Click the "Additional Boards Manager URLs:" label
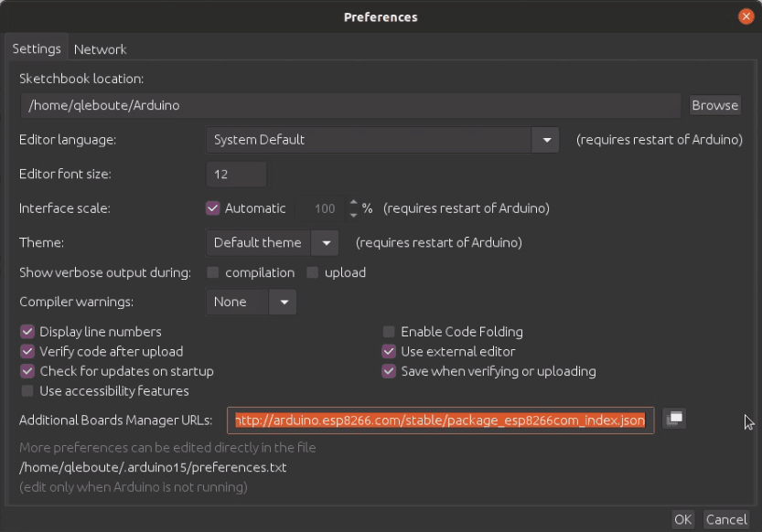The height and width of the screenshot is (532, 762). point(115,420)
